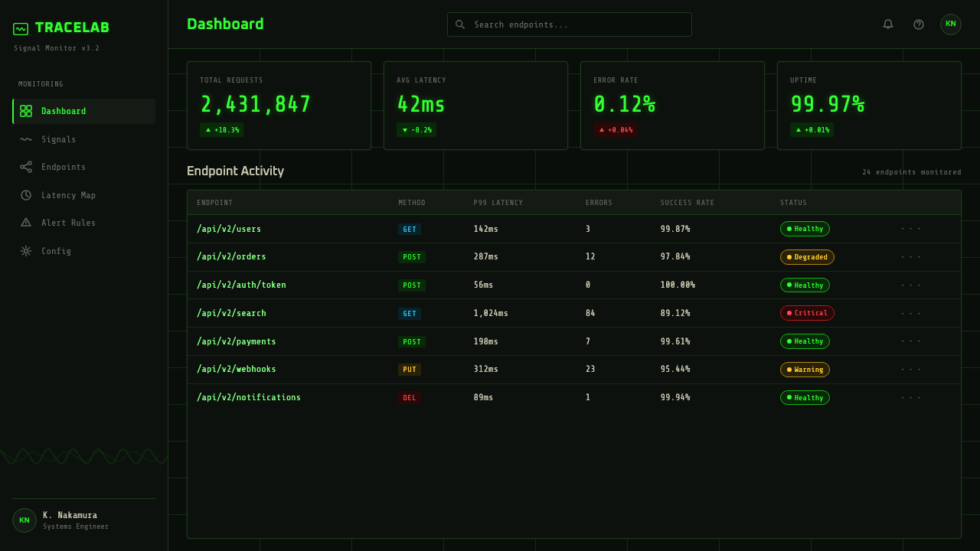Open the KN avatar in header
The image size is (980, 551).
pyautogui.click(x=951, y=24)
